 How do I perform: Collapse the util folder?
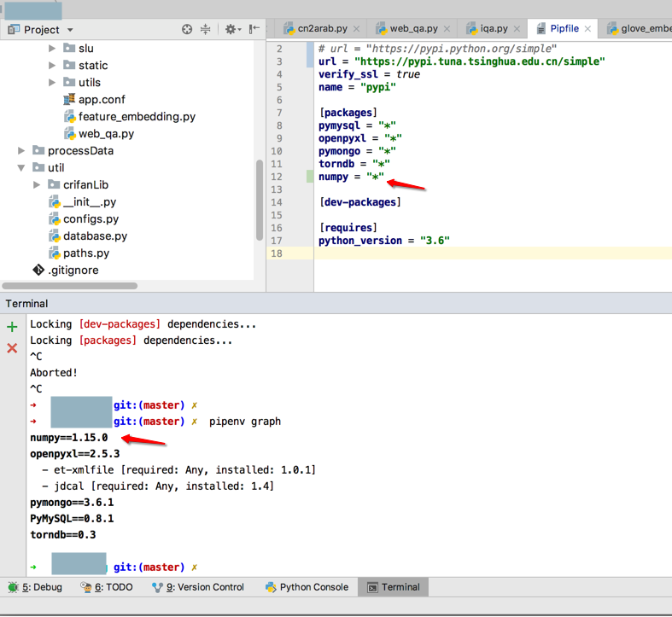click(x=22, y=168)
